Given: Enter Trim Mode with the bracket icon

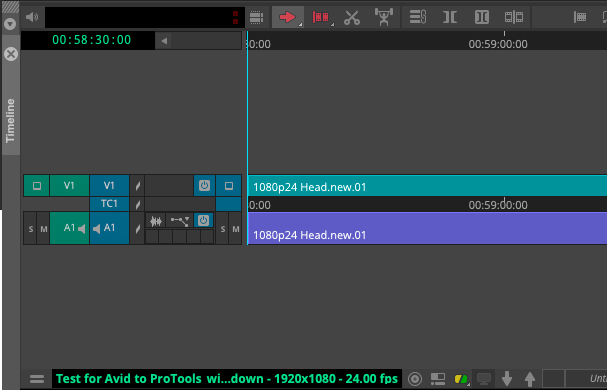Looking at the screenshot, I should pos(450,17).
